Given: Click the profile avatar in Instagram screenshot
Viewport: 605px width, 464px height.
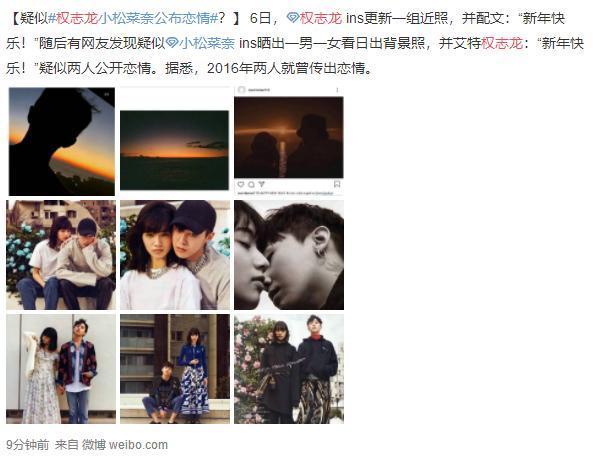Looking at the screenshot, I should click(242, 90).
